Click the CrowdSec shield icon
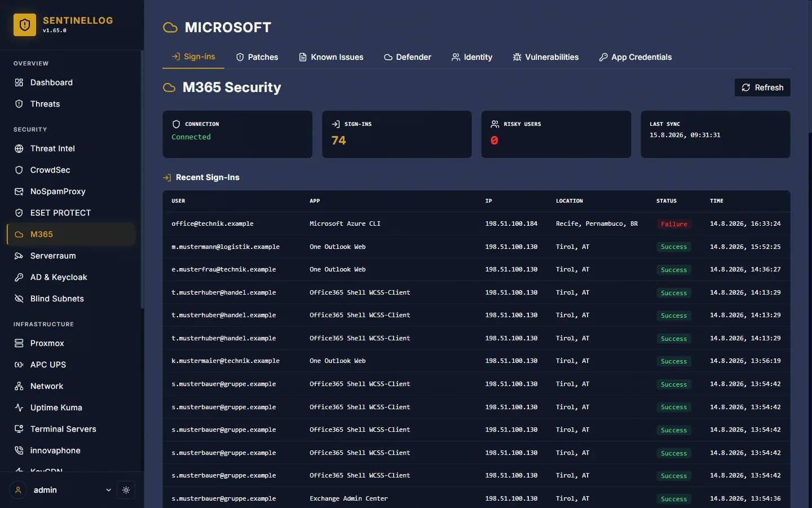Screen dimensions: 812x508 pos(19,170)
